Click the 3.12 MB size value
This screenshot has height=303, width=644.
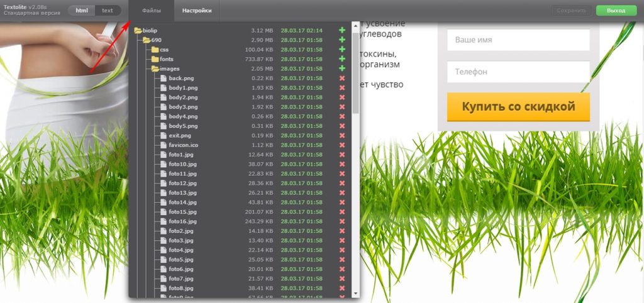coord(262,30)
